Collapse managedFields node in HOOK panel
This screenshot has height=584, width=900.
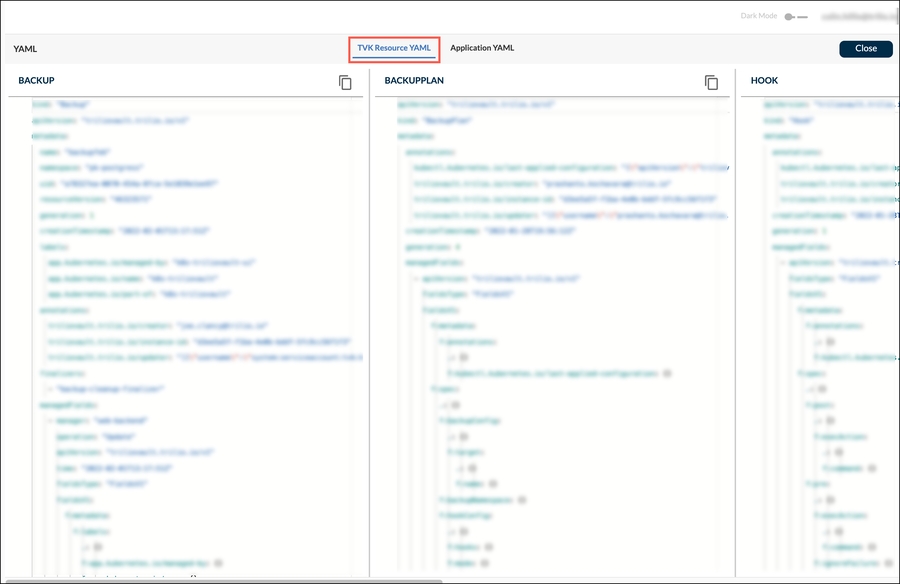point(800,247)
